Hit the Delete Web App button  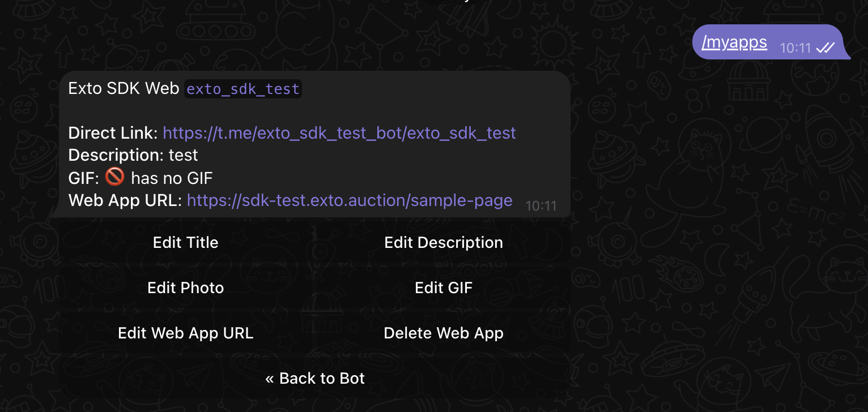[444, 333]
